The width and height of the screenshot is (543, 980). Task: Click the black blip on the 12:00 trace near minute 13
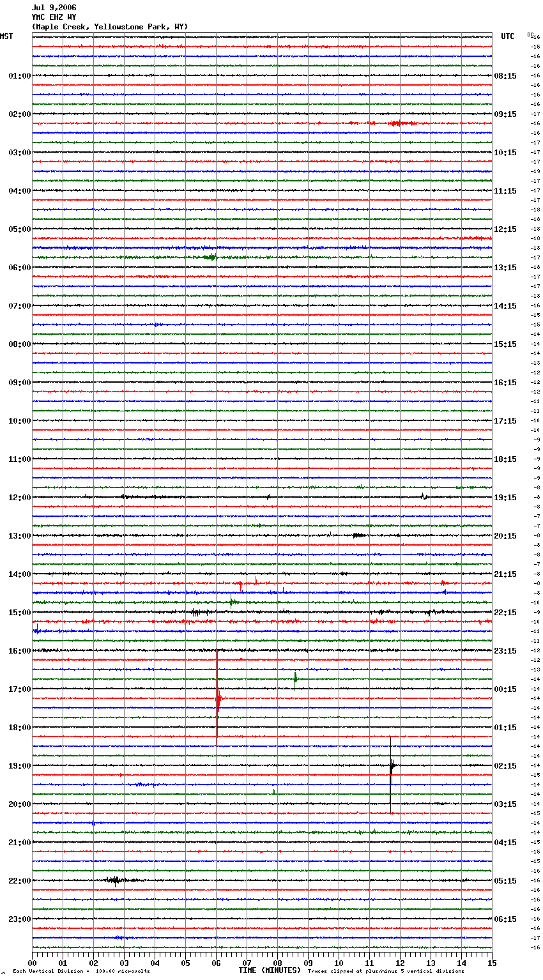[423, 496]
